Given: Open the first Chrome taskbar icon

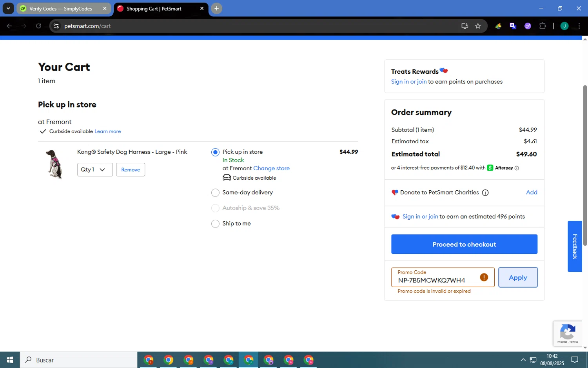Looking at the screenshot, I should coord(149,360).
